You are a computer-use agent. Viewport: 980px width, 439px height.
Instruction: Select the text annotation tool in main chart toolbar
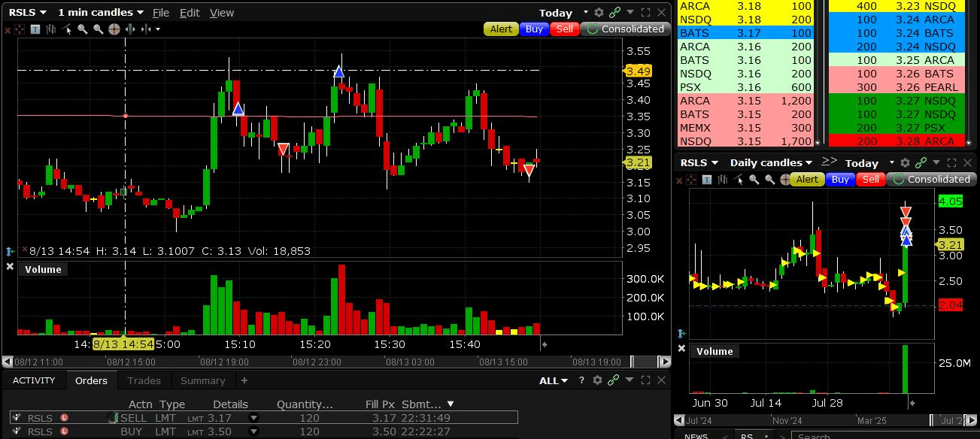tap(35, 29)
